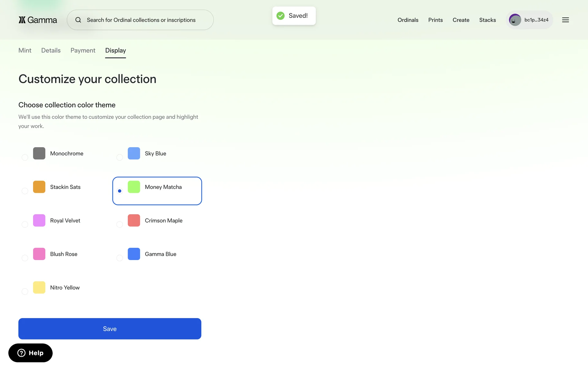Pick the Gamma Blue color swatch
This screenshot has height=368, width=588.
(134, 254)
